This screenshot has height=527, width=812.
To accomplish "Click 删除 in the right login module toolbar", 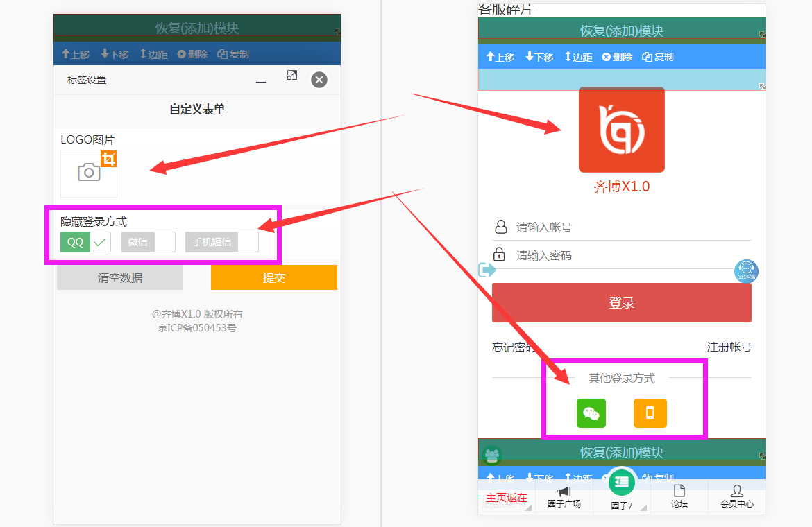I will (617, 57).
